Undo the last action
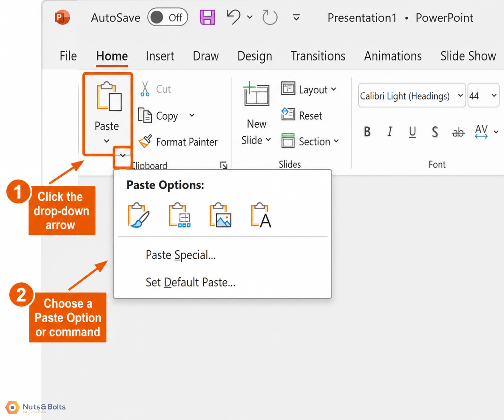 234,17
